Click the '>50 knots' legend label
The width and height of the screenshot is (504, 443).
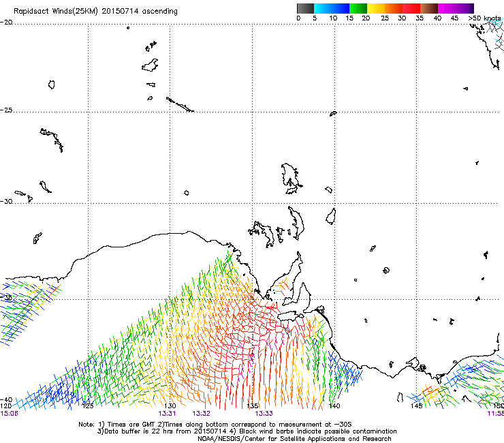[484, 18]
